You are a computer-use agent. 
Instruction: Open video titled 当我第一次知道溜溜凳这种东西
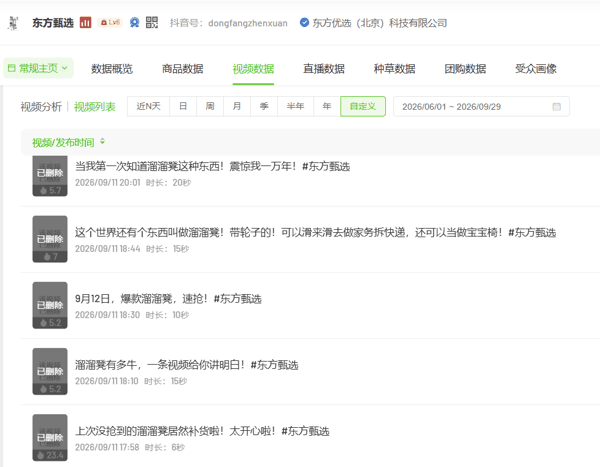click(x=212, y=167)
